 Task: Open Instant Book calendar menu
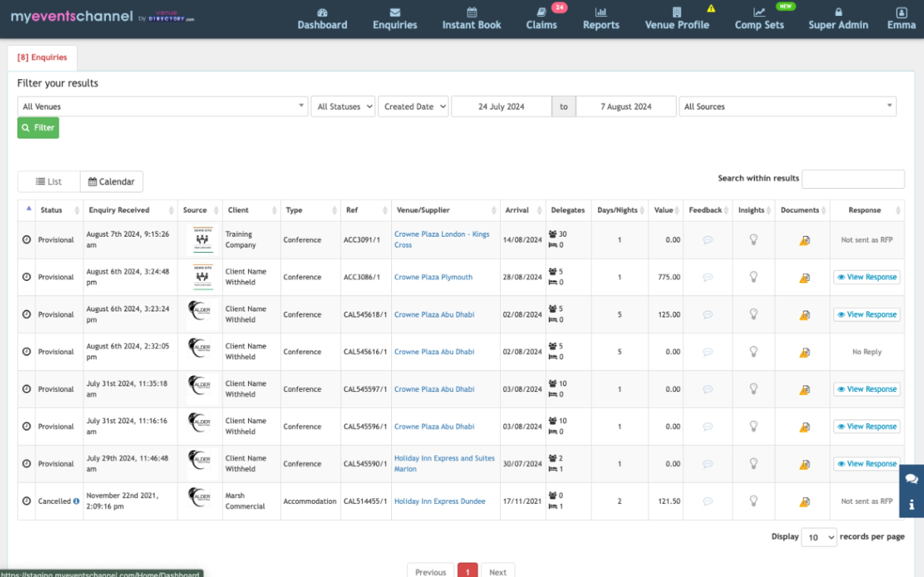pyautogui.click(x=471, y=19)
